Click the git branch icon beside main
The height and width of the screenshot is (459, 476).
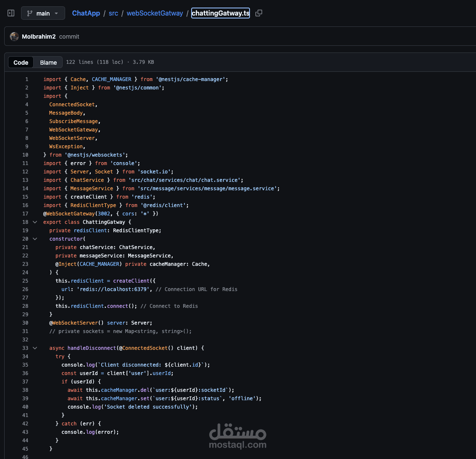click(29, 13)
